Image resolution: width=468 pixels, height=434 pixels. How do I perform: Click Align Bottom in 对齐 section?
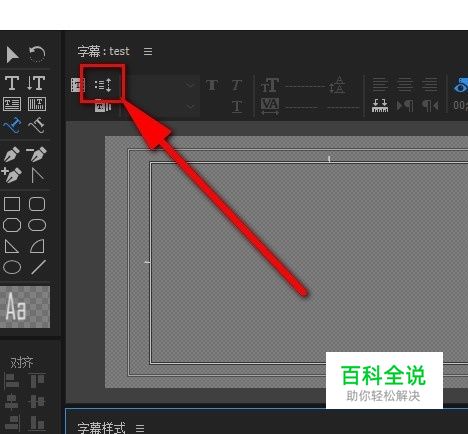click(x=37, y=423)
